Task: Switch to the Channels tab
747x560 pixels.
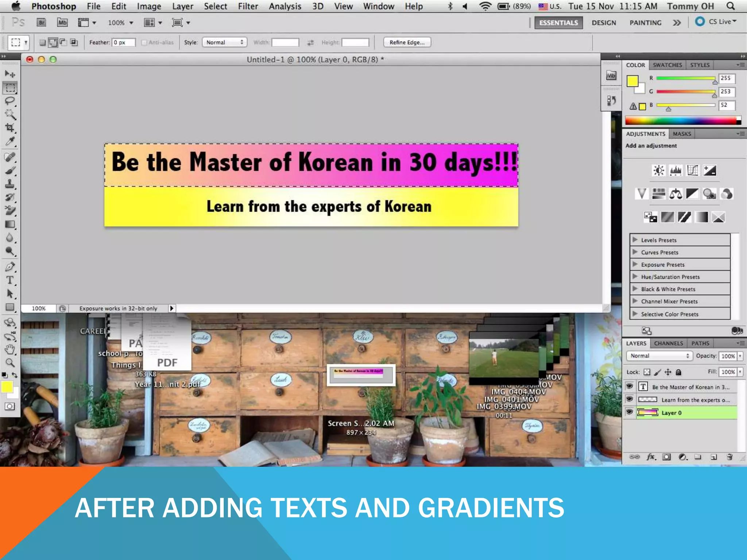Action: 668,343
